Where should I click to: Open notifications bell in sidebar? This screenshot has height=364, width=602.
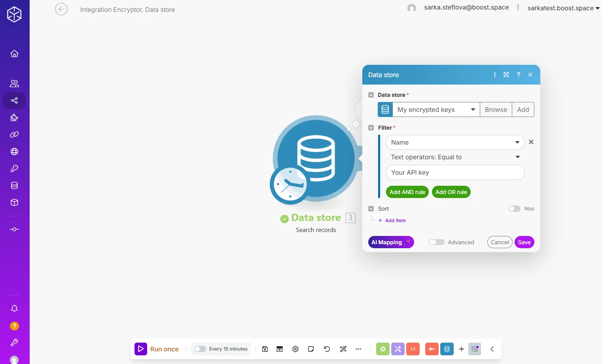[14, 308]
